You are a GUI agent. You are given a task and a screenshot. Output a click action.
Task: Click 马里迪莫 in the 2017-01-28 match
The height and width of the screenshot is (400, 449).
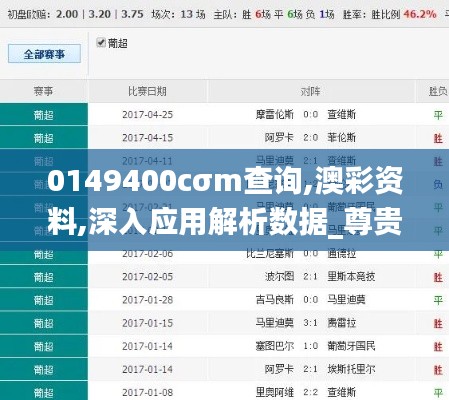click(x=346, y=300)
